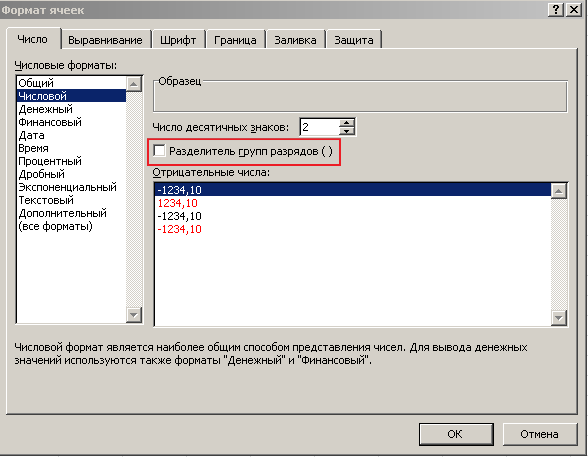Click down arrow of negative numbers scrollbar

click(559, 318)
